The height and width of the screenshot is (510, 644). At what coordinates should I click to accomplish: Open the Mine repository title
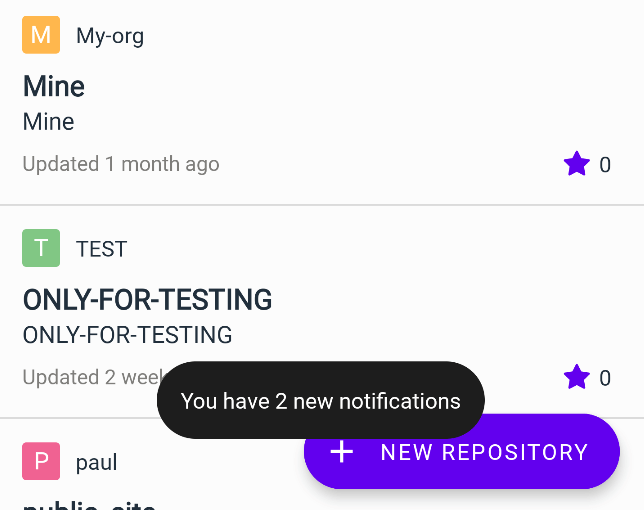[x=54, y=86]
